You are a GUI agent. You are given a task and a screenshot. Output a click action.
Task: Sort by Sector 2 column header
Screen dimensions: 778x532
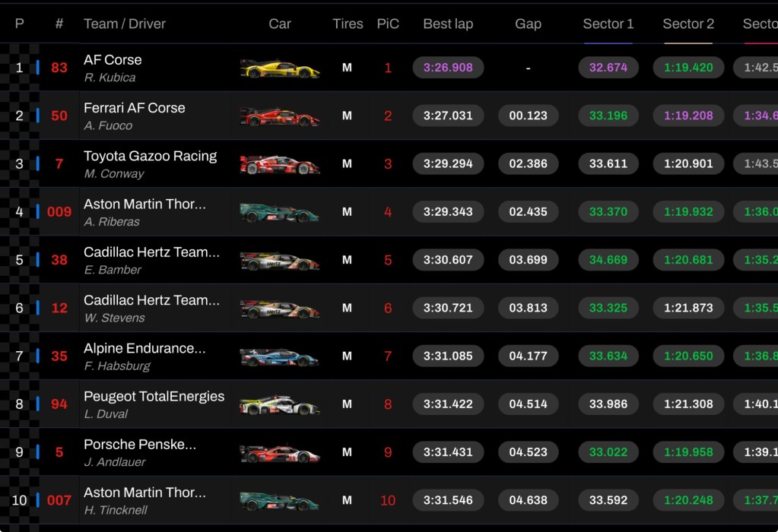tap(688, 24)
